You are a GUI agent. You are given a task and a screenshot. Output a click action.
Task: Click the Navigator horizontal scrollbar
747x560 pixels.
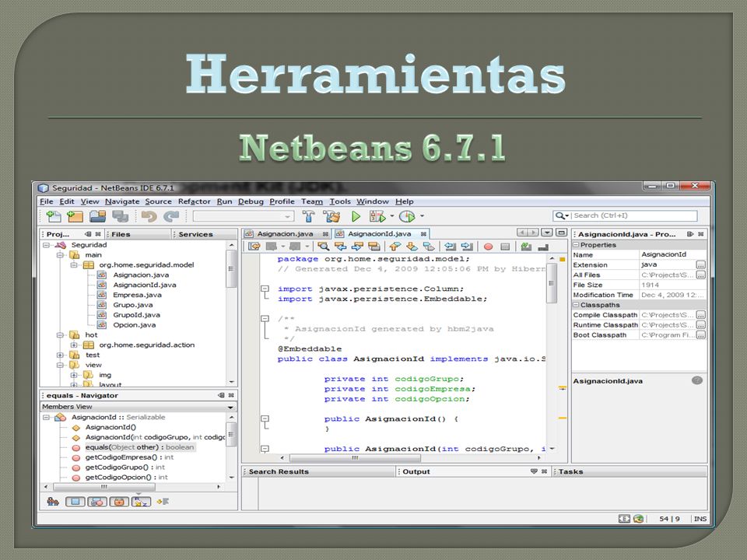pyautogui.click(x=103, y=487)
